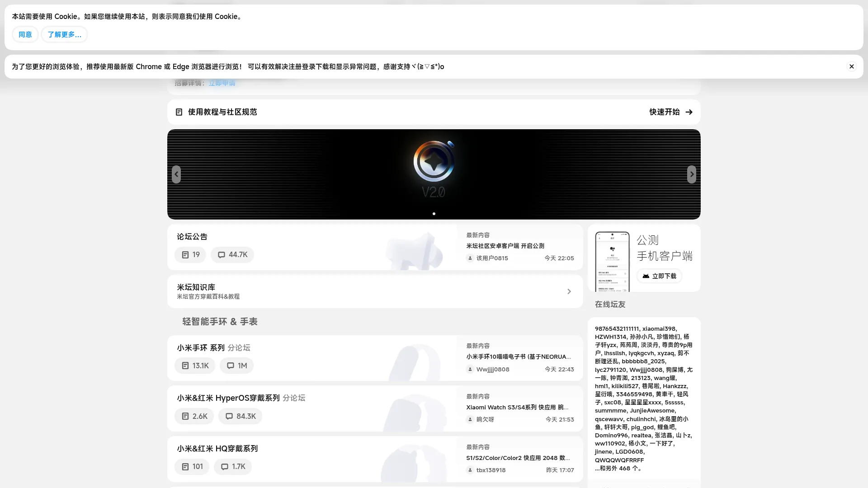Download the app with the 立即下载 button
The height and width of the screenshot is (488, 868).
(659, 276)
